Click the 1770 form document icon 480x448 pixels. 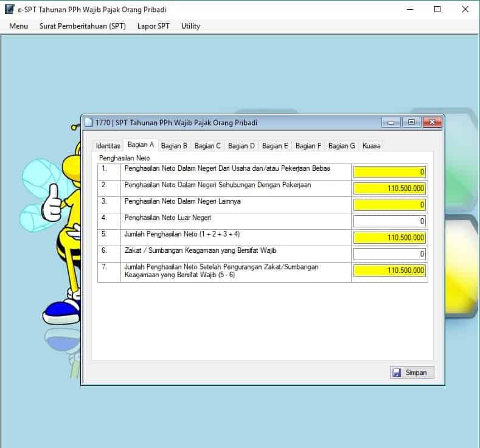tap(89, 123)
